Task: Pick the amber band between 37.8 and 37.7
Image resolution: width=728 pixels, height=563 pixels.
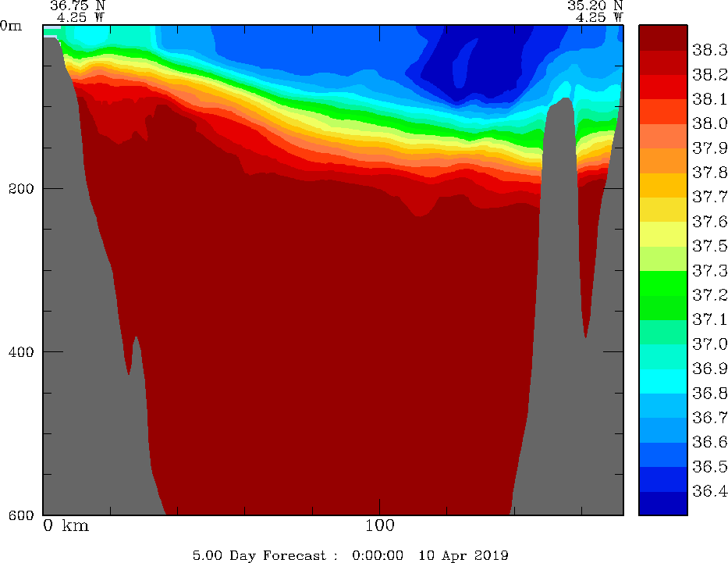Action: 662,185
